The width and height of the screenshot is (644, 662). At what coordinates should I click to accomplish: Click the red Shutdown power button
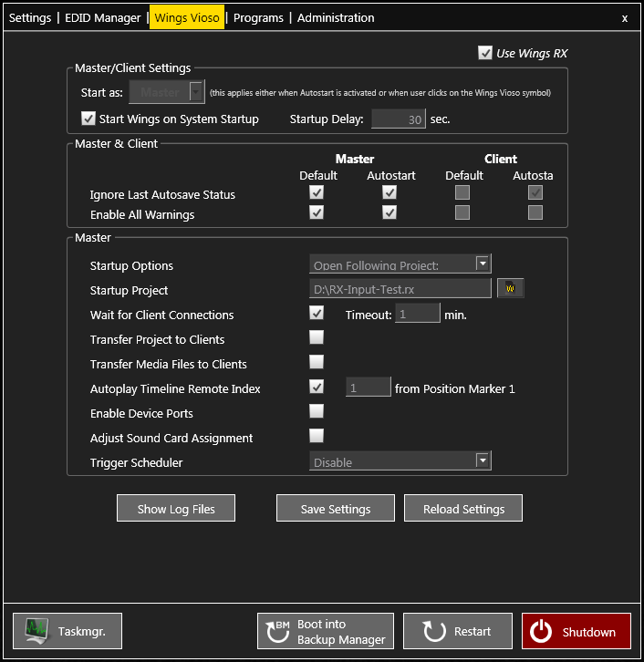(576, 631)
